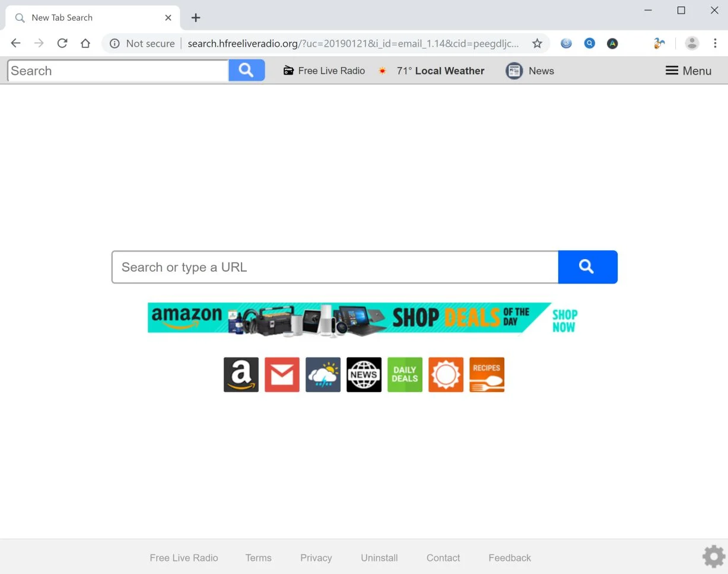This screenshot has height=574, width=728.
Task: Select the New Tab Search tab
Action: [92, 18]
